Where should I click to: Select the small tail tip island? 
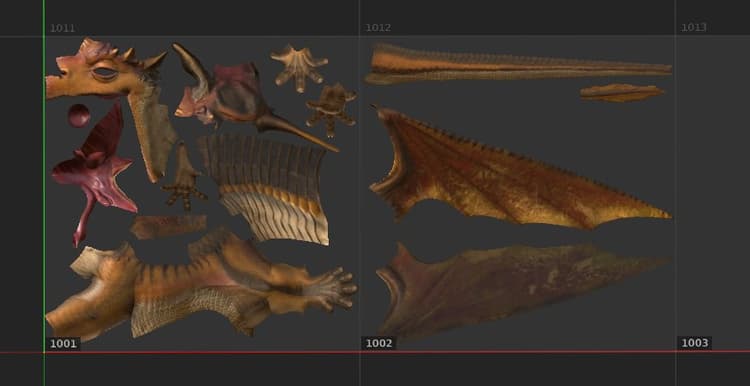622,93
